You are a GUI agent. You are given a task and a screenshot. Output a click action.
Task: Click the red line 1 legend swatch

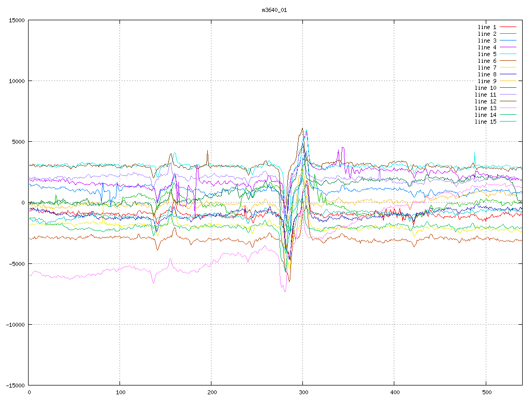[x=508, y=27]
